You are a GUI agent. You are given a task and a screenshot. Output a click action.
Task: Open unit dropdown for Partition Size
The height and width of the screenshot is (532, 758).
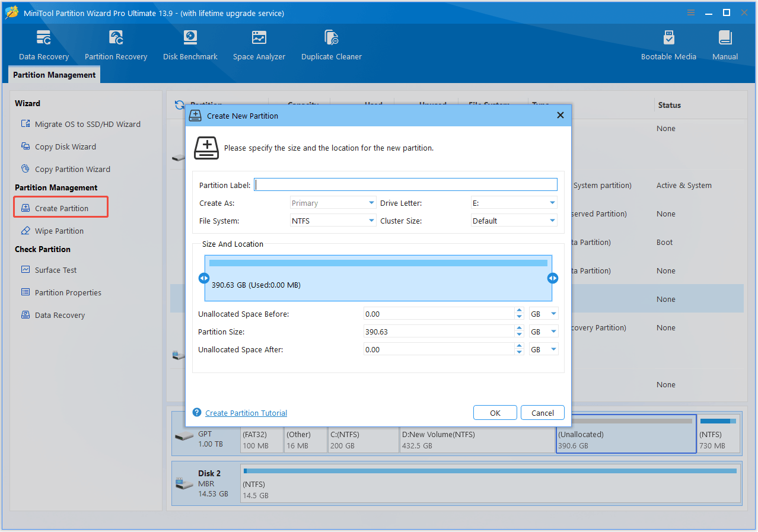543,332
